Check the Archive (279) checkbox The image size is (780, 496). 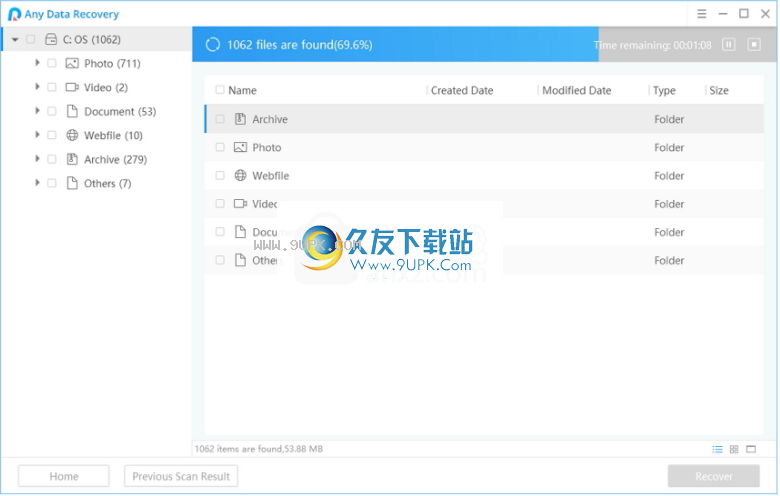pos(52,159)
